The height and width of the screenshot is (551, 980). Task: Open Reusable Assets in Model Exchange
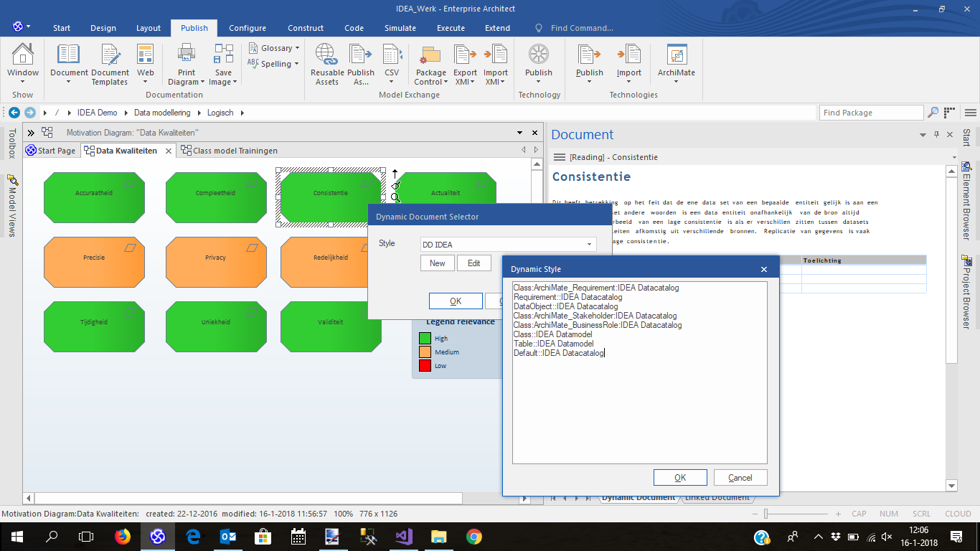click(x=327, y=63)
